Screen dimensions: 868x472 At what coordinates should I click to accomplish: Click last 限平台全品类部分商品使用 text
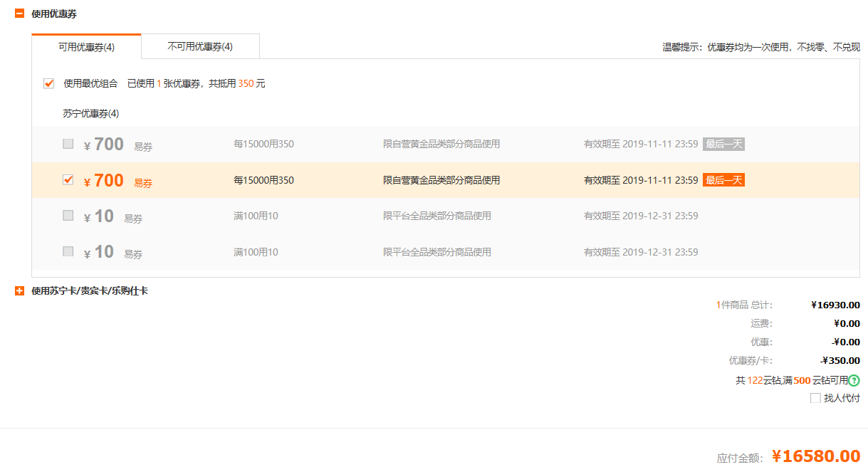tap(437, 252)
